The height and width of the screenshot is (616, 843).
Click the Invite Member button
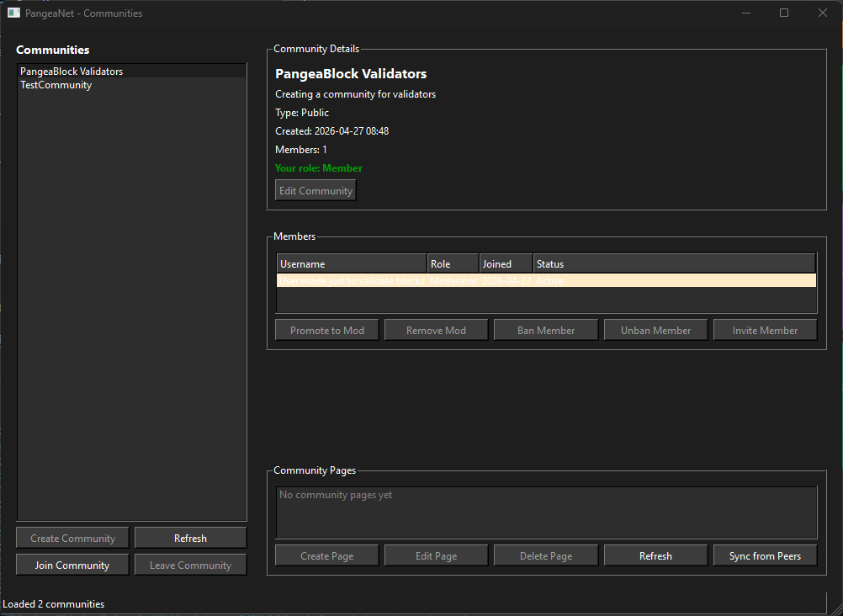click(x=765, y=331)
